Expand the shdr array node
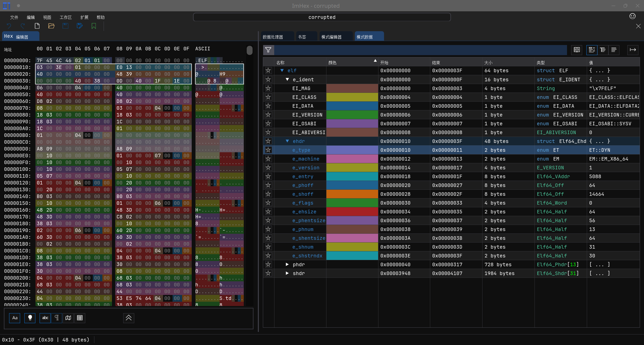Screen dimensions: 644x345 pos(287,273)
